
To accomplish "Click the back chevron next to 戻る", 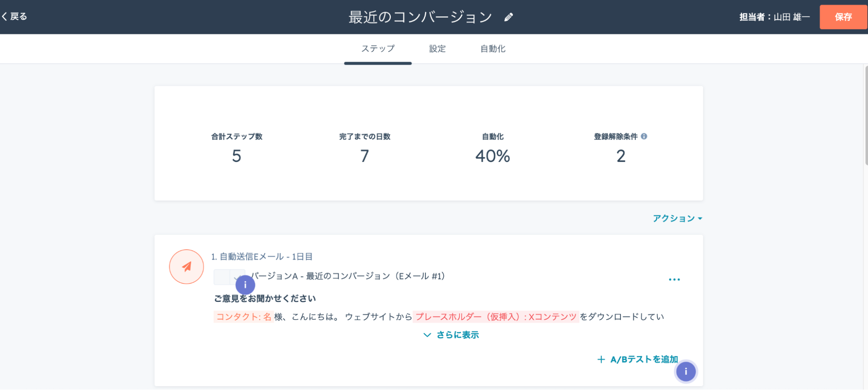I will pos(5,17).
